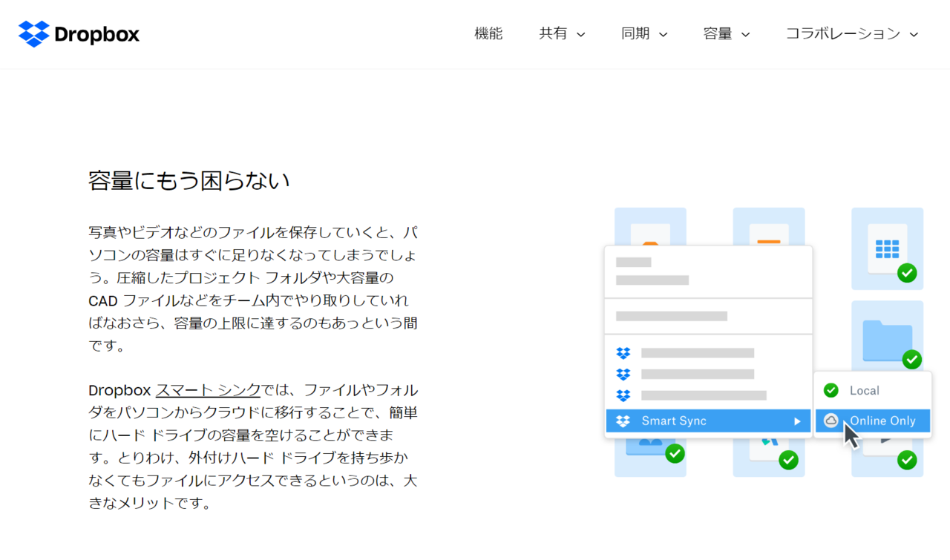
Task: Click the spreadsheet grid file thumbnail
Action: [887, 248]
